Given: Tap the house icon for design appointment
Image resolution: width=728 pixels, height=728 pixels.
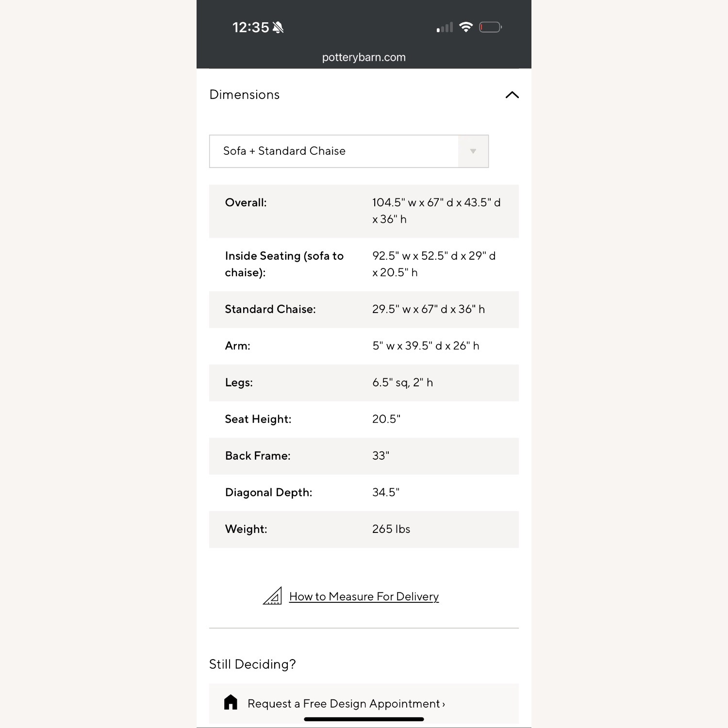Looking at the screenshot, I should pyautogui.click(x=231, y=702).
